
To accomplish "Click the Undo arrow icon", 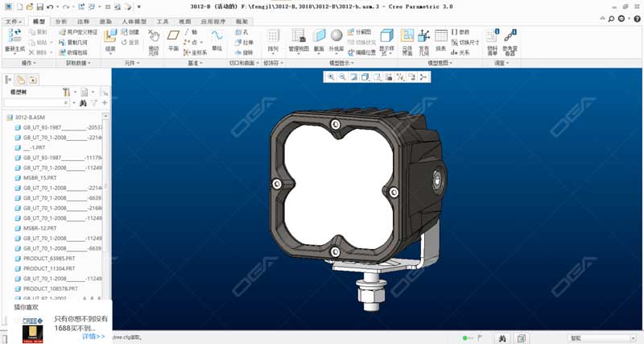I will coord(50,7).
